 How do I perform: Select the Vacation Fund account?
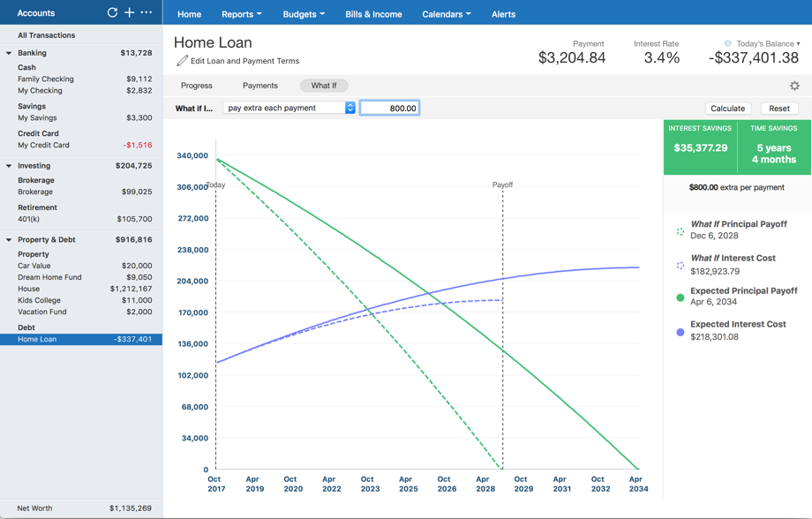click(x=81, y=312)
